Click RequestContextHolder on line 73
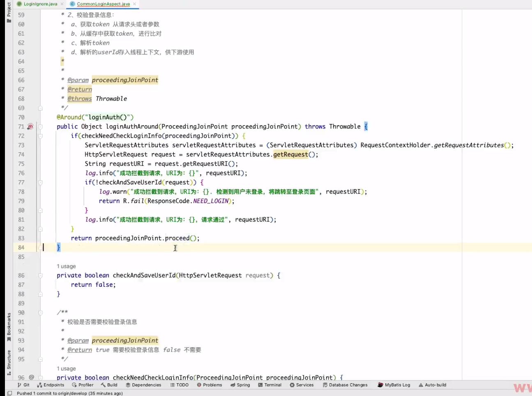Image resolution: width=532 pixels, height=396 pixels. pos(396,145)
